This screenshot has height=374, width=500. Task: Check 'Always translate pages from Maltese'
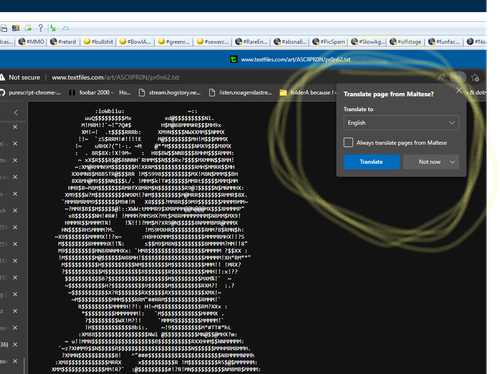(x=348, y=142)
